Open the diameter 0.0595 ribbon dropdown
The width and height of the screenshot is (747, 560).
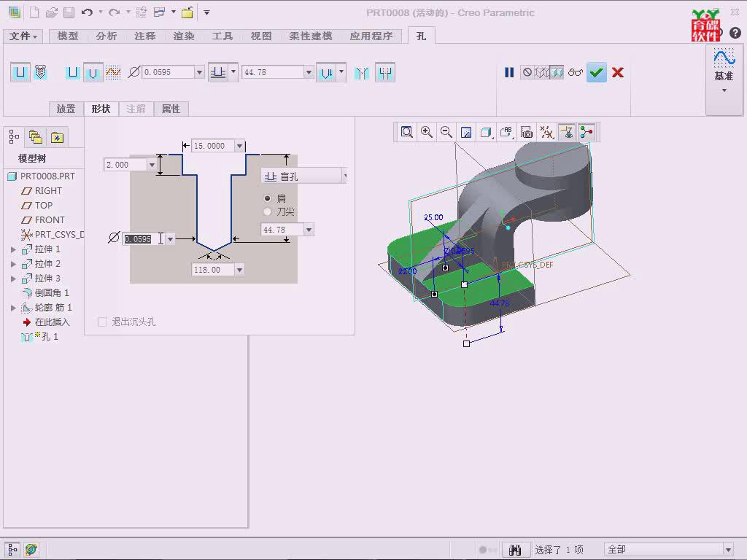coord(200,72)
